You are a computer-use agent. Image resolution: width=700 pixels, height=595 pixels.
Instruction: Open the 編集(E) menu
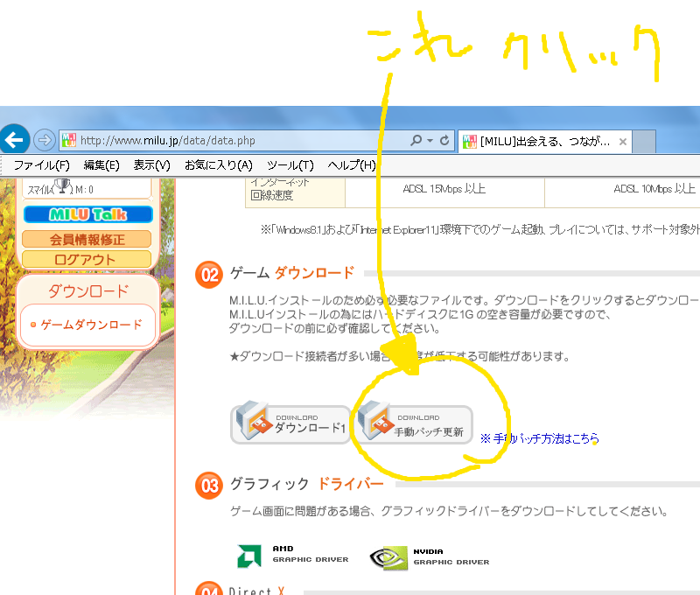point(101,165)
